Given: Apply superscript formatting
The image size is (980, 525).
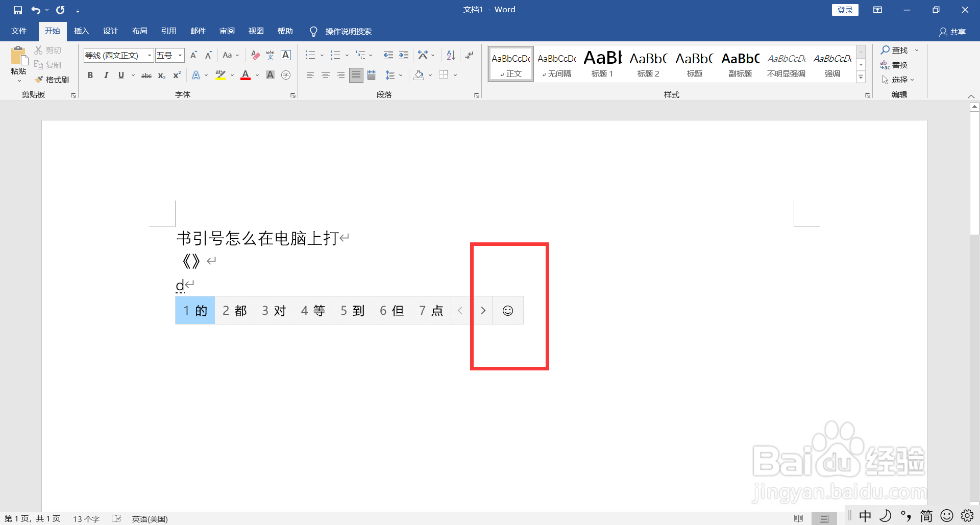Looking at the screenshot, I should coord(177,76).
